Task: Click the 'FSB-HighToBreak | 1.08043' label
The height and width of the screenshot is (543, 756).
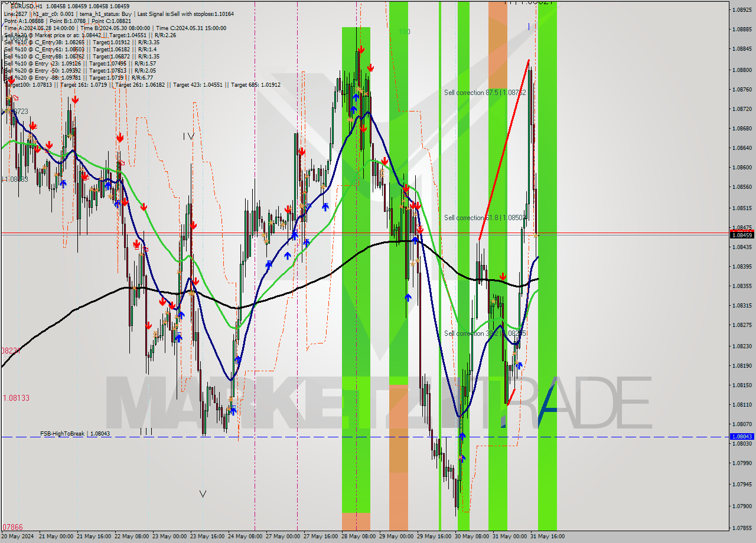Action: tap(75, 433)
